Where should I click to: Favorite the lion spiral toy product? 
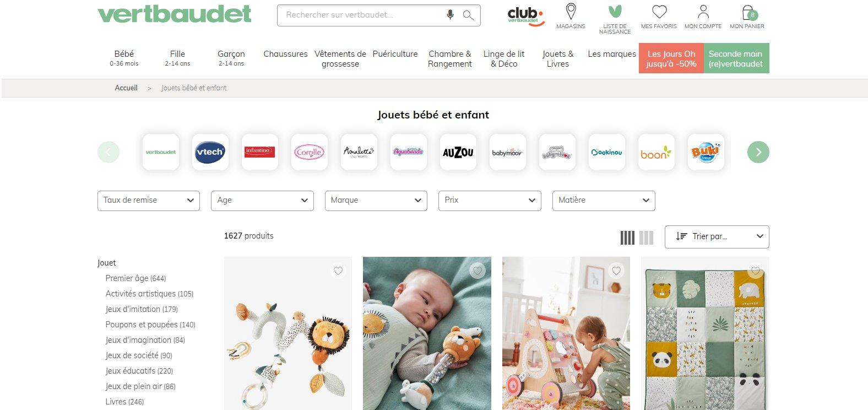[x=338, y=271]
